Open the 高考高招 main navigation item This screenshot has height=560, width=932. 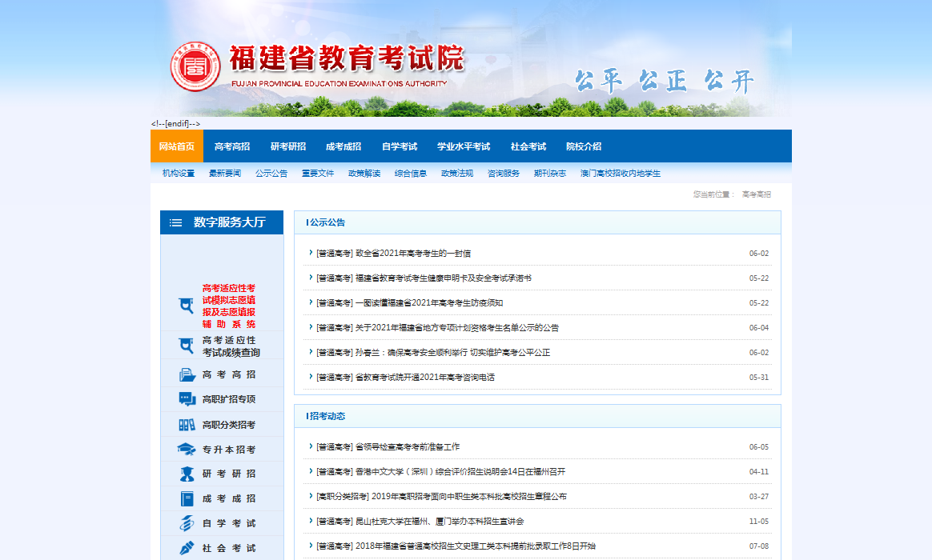232,146
